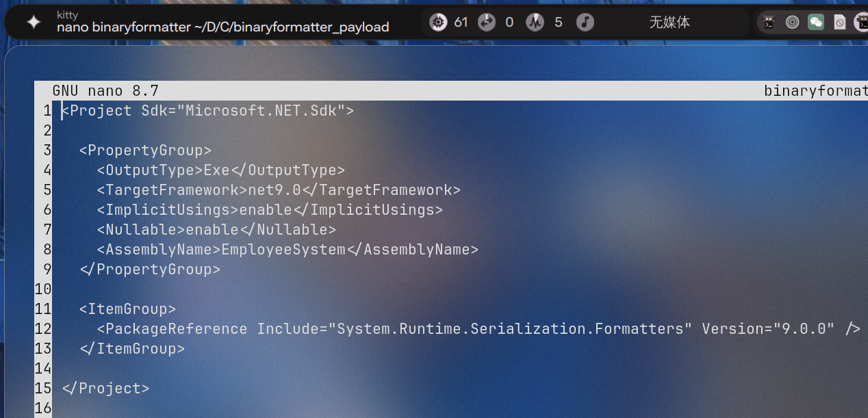The width and height of the screenshot is (868, 418).
Task: Click line number 12 in the gutter
Action: [44, 329]
